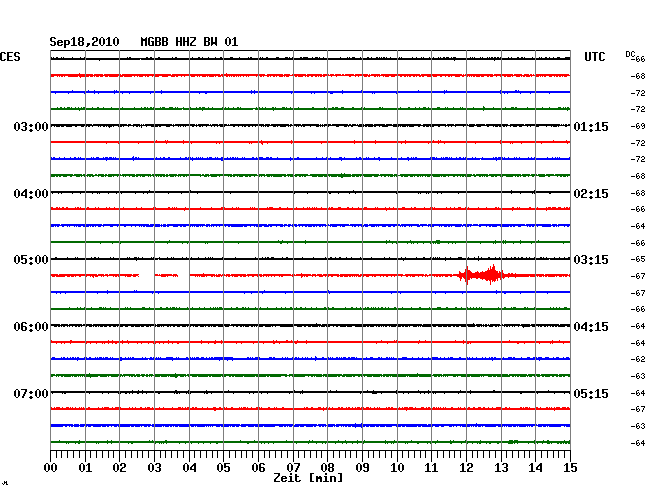Click the date label Sep18,2010
Screen dimensions: 650x494
[x=84, y=42]
